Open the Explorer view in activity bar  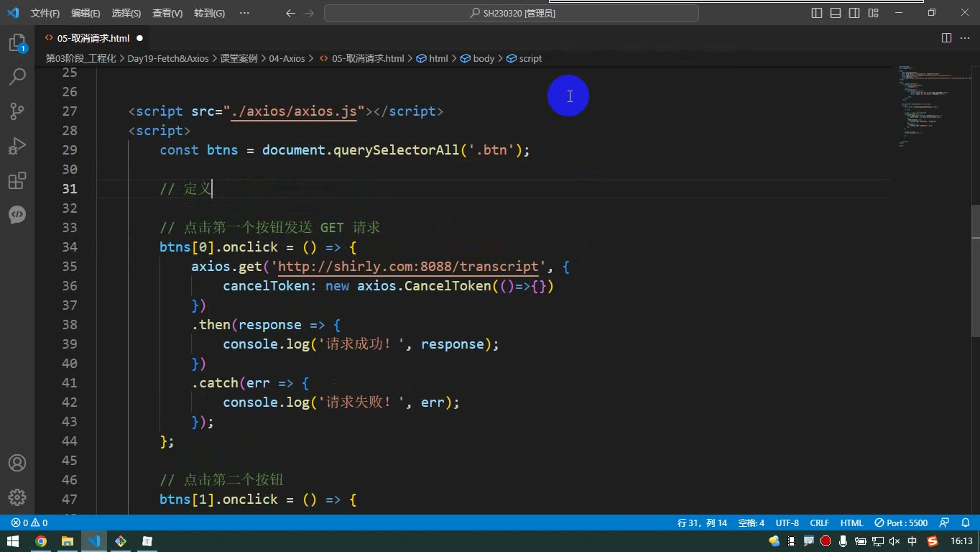(17, 43)
